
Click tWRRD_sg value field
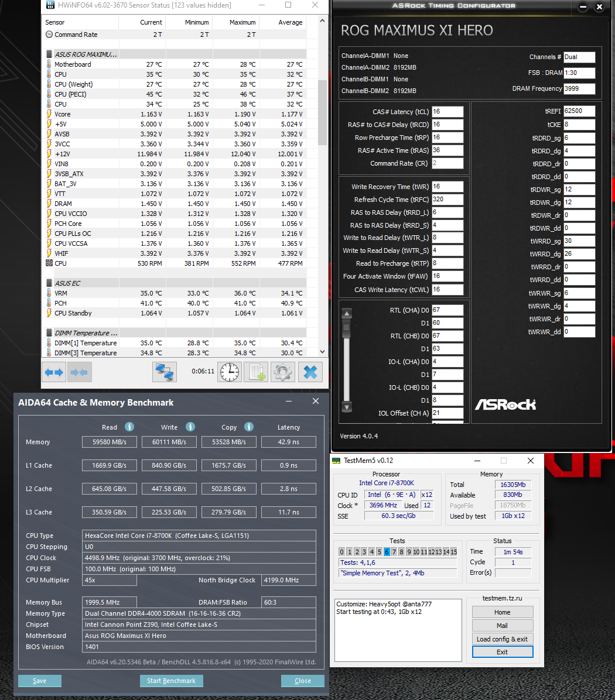[x=579, y=241]
